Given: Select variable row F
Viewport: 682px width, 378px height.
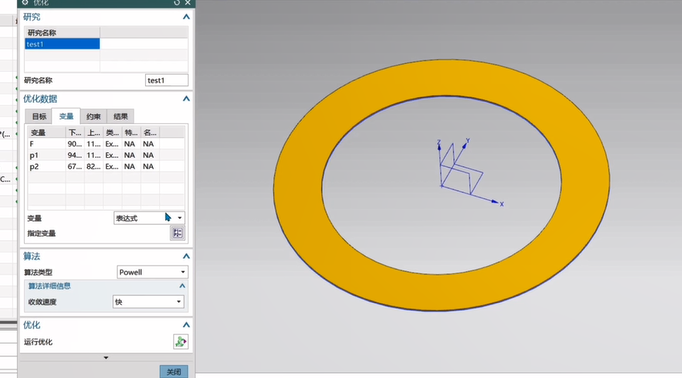Looking at the screenshot, I should tap(106, 144).
